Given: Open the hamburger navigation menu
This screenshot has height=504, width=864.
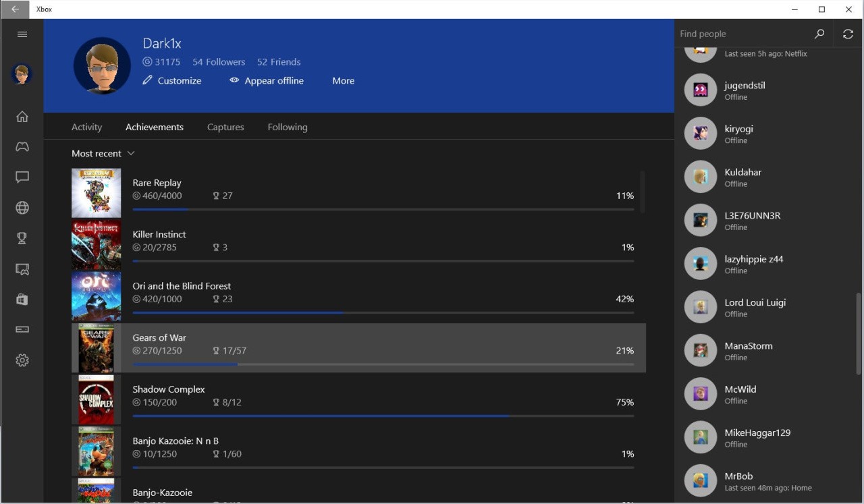Looking at the screenshot, I should pos(22,34).
